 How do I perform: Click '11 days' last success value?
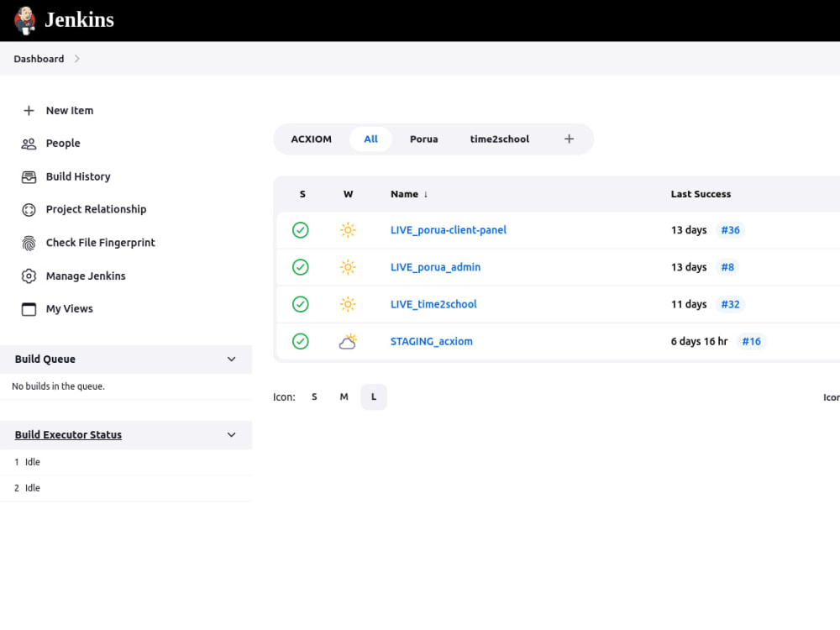coord(689,304)
